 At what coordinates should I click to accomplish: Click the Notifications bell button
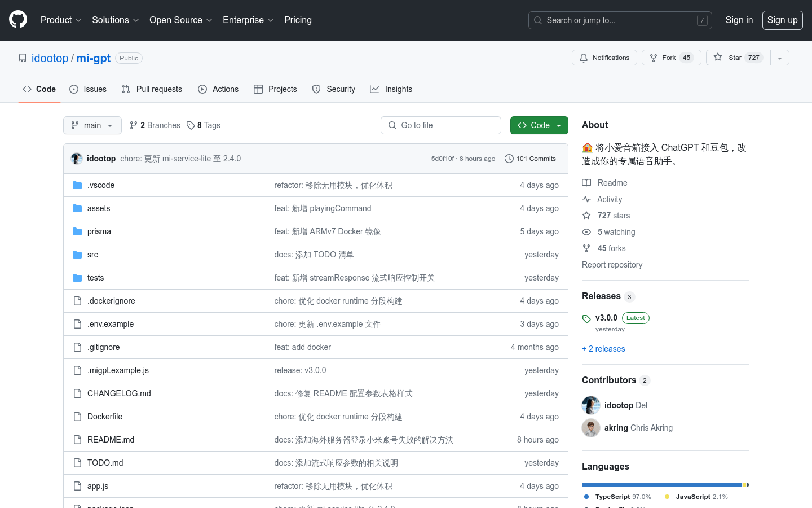point(604,58)
